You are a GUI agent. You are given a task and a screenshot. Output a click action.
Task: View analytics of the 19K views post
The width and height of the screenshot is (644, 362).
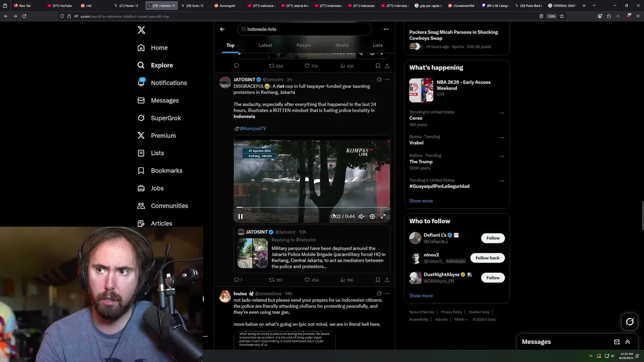click(x=347, y=280)
